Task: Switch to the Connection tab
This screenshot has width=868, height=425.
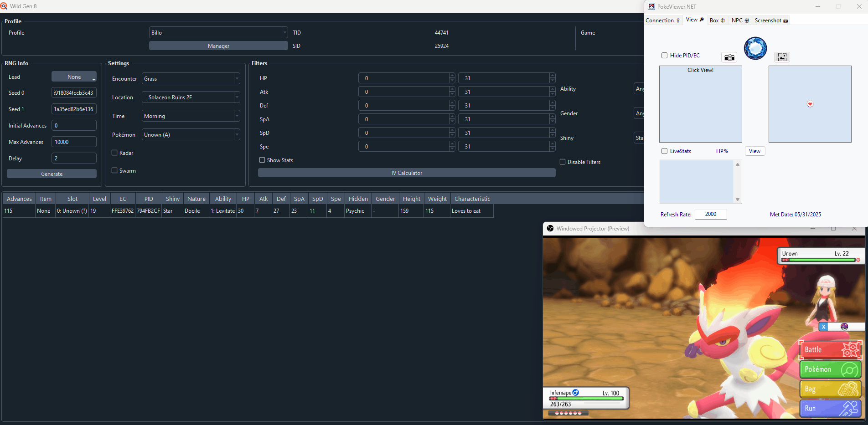Action: 663,20
